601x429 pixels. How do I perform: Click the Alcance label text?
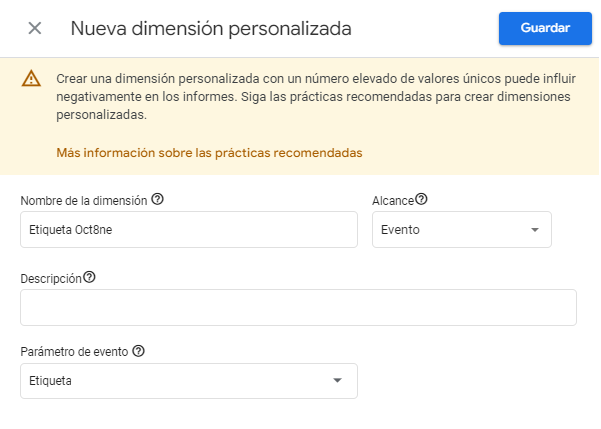[393, 200]
